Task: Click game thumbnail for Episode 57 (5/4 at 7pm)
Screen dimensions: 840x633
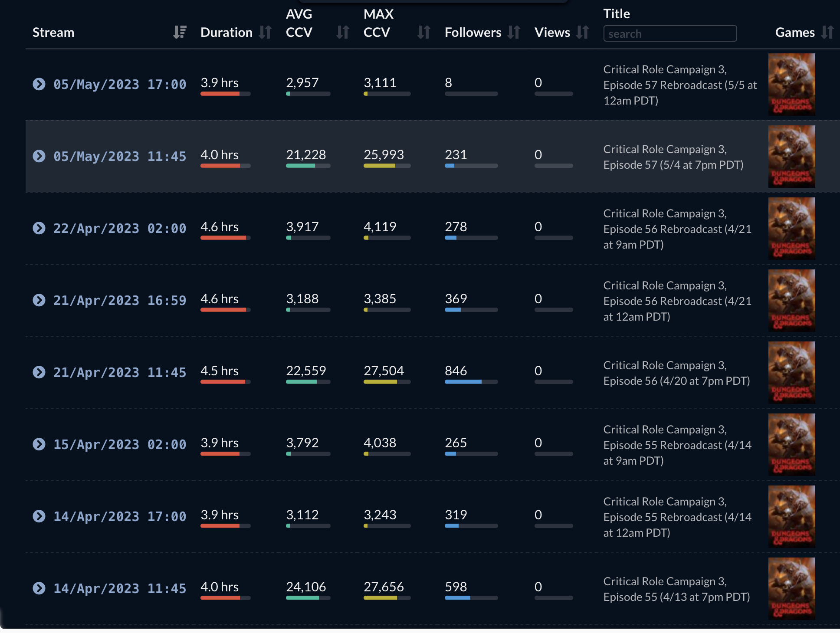Action: point(791,157)
